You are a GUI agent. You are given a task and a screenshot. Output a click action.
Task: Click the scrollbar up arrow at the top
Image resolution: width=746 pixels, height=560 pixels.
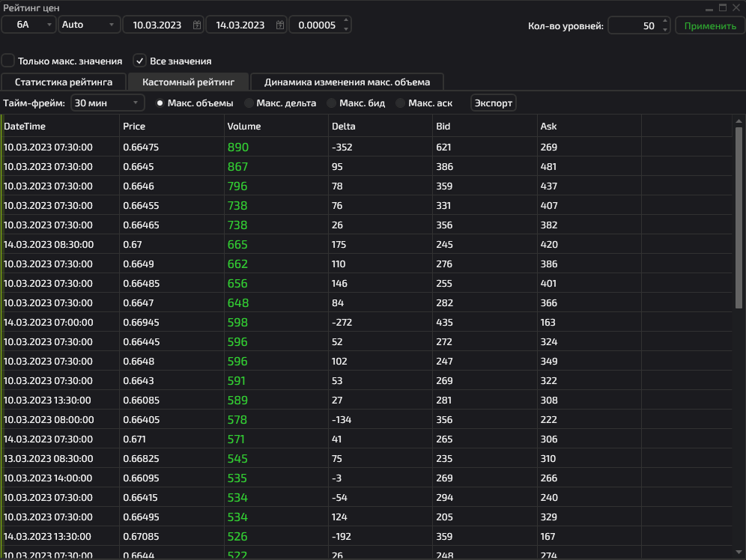739,121
